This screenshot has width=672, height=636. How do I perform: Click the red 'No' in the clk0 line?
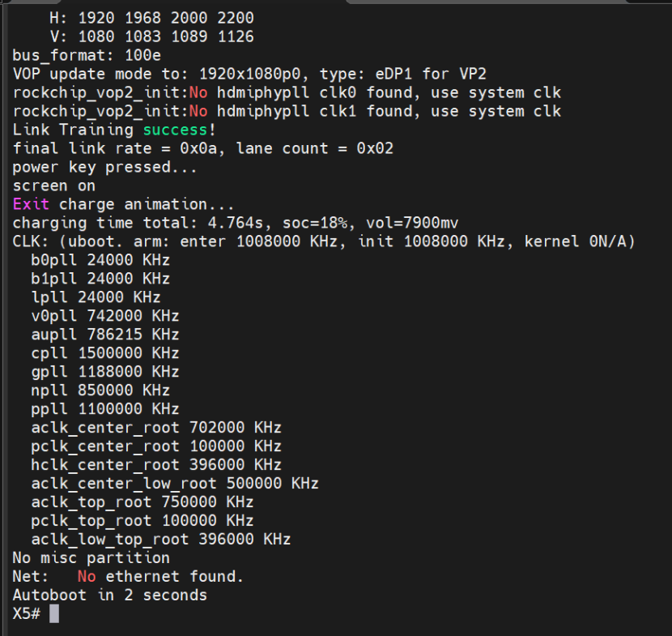pyautogui.click(x=198, y=92)
